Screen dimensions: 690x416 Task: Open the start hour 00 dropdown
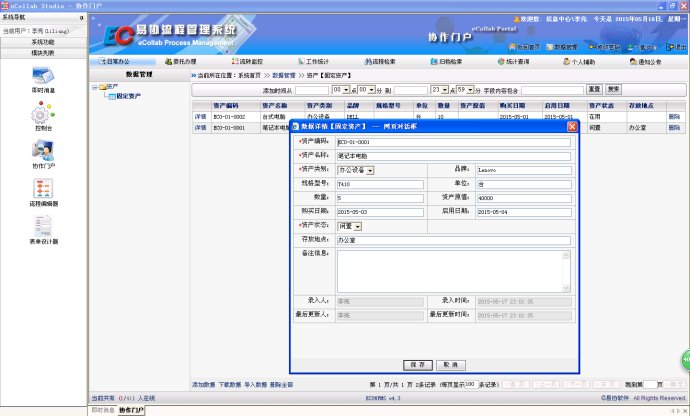[346, 90]
